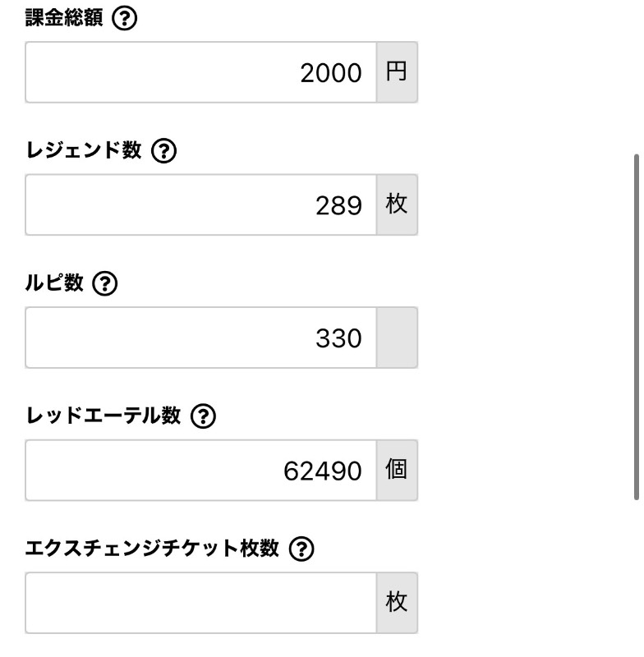Click the 枚 suffix of レジェンド数
The width and height of the screenshot is (644, 657).
click(397, 204)
